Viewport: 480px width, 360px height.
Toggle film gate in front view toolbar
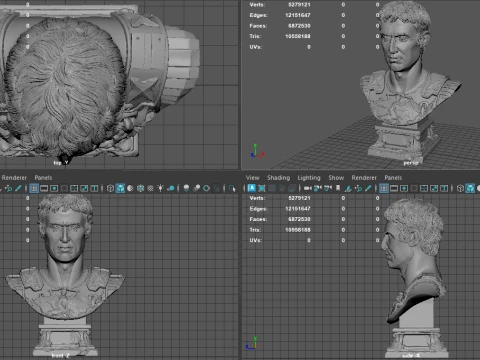44,189
